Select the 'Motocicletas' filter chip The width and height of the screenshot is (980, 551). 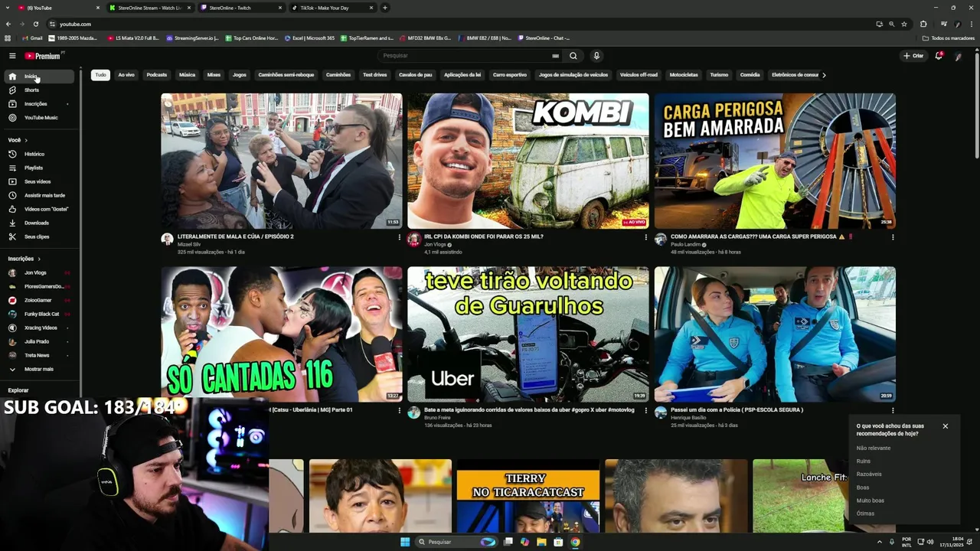coord(684,75)
